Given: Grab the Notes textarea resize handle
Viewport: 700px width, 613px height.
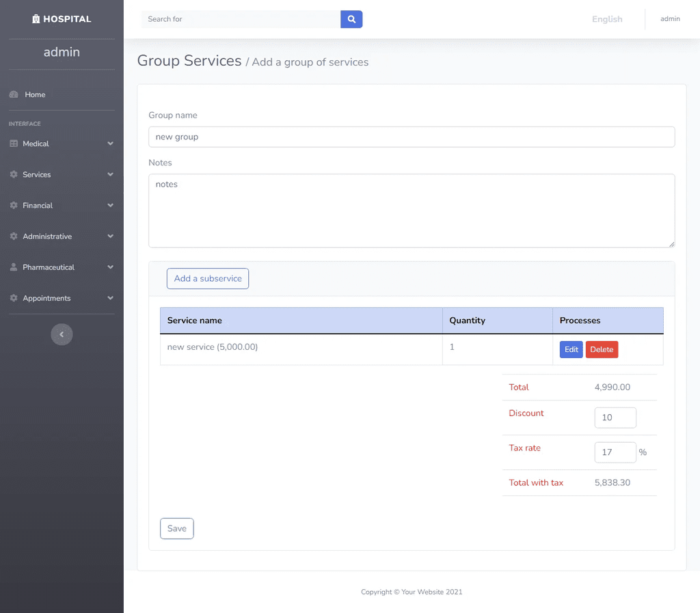Looking at the screenshot, I should pyautogui.click(x=671, y=244).
